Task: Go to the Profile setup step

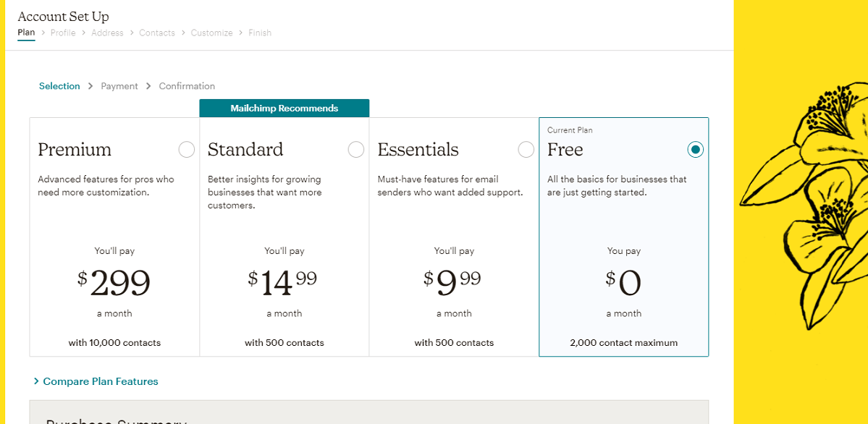Action: pos(63,33)
